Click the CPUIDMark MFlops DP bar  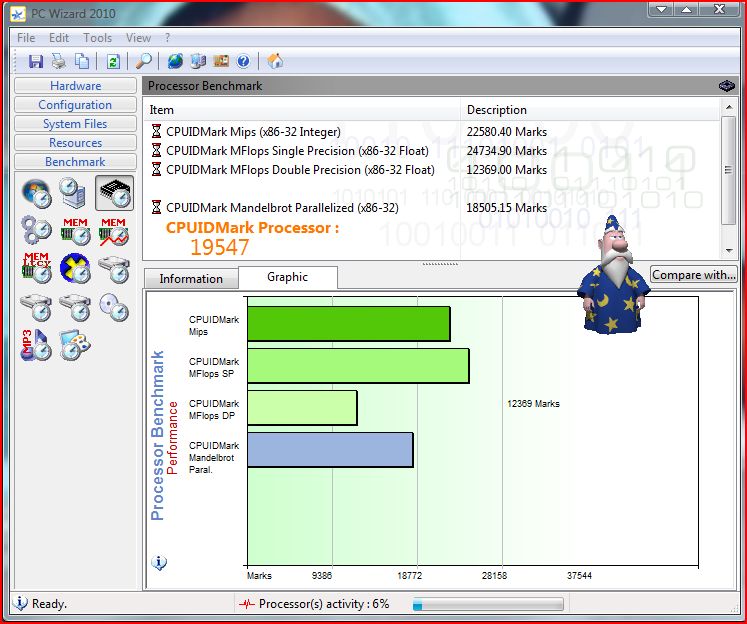(x=302, y=408)
